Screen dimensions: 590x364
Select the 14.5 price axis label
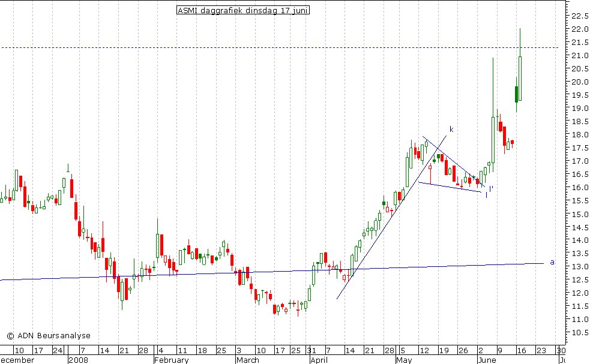click(580, 227)
